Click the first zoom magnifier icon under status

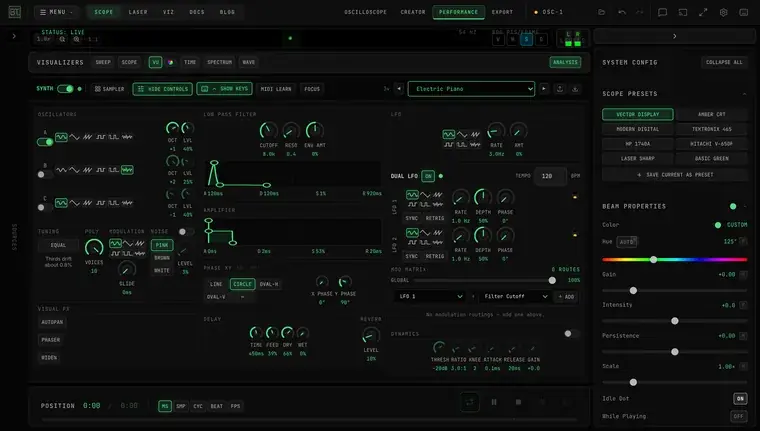(x=62, y=39)
